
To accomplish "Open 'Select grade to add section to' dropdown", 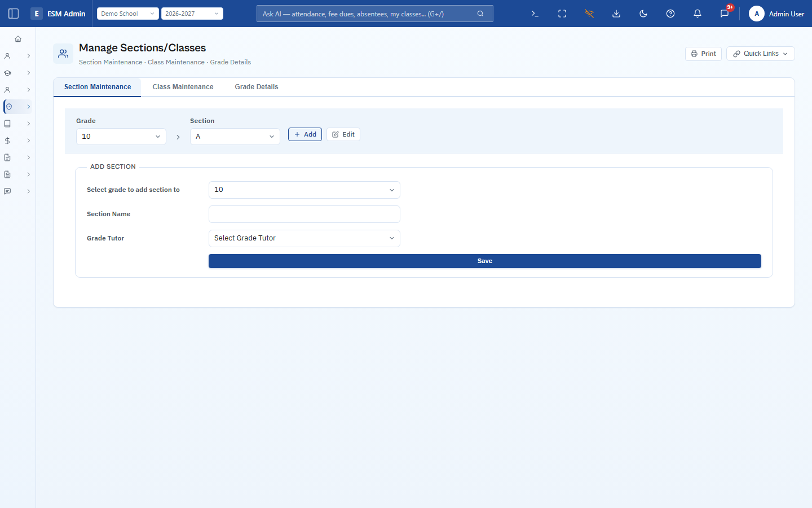I will point(304,190).
